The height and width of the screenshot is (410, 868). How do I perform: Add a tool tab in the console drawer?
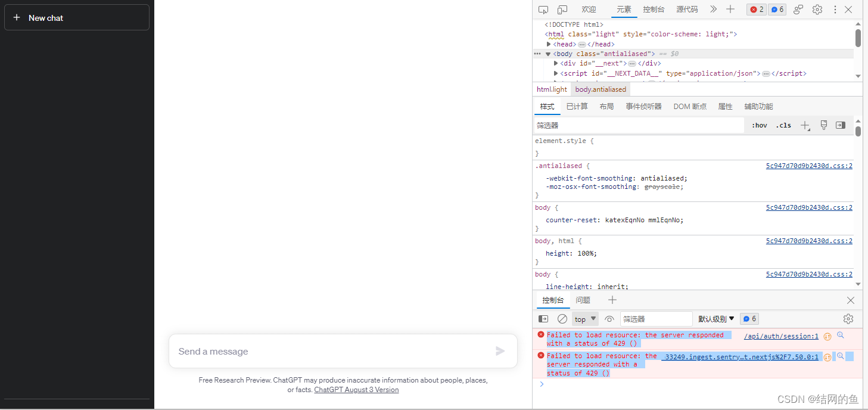[x=612, y=300]
